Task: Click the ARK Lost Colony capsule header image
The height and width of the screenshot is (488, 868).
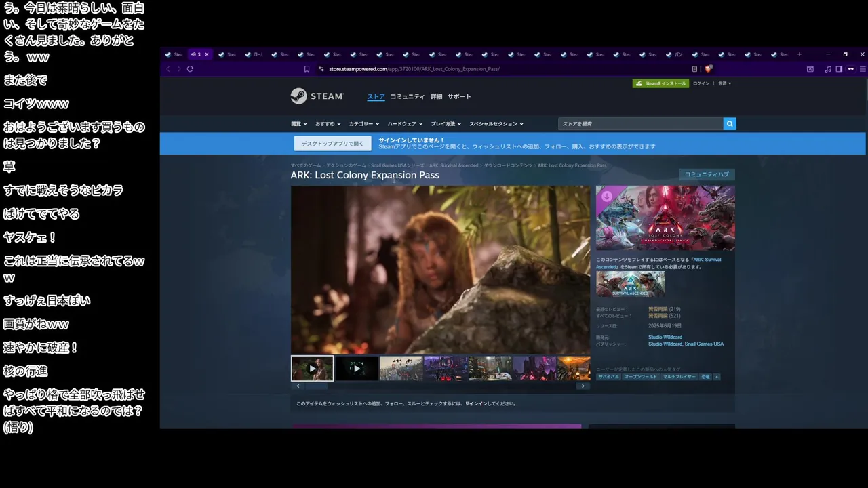Action: point(665,218)
